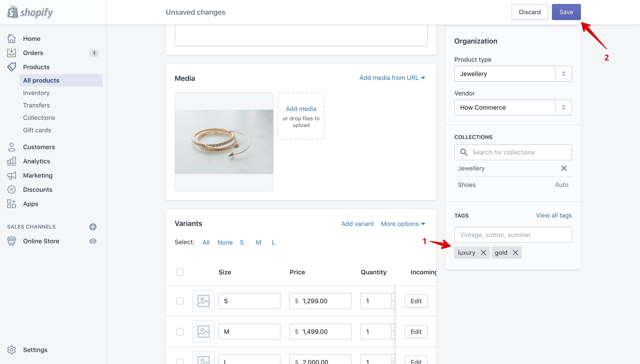
Task: Remove the Jewellery collection
Action: pyautogui.click(x=564, y=168)
